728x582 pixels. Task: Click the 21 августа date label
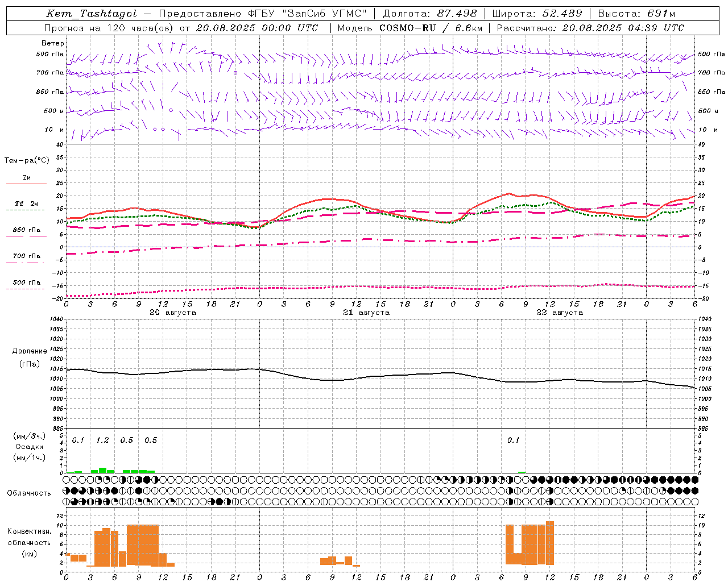click(366, 313)
